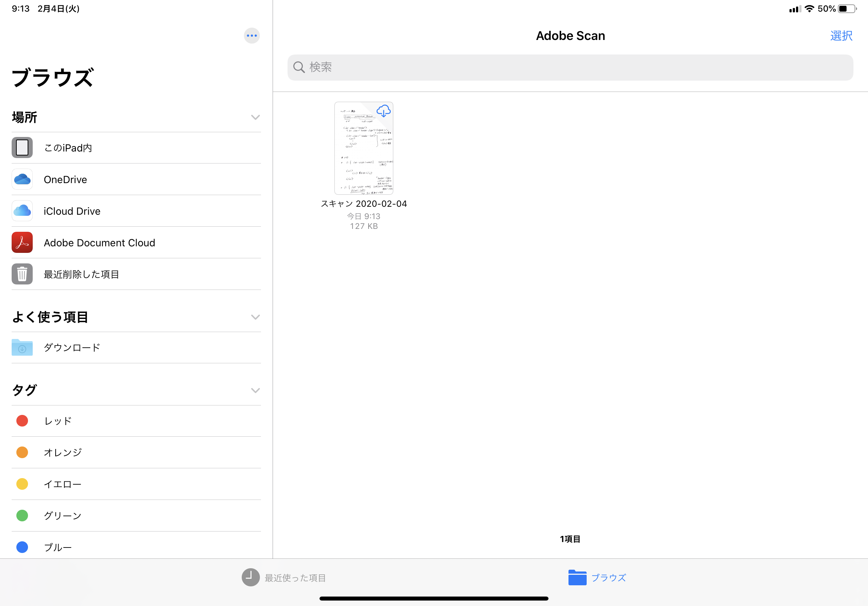This screenshot has height=606, width=868.
Task: Tap the このiPad内 device icon
Action: (x=22, y=148)
